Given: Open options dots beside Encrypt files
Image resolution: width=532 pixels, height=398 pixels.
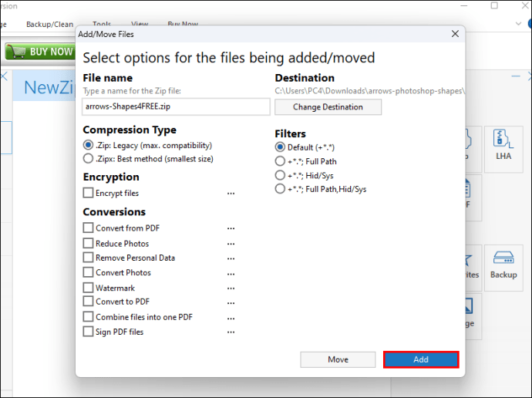Looking at the screenshot, I should [x=231, y=194].
